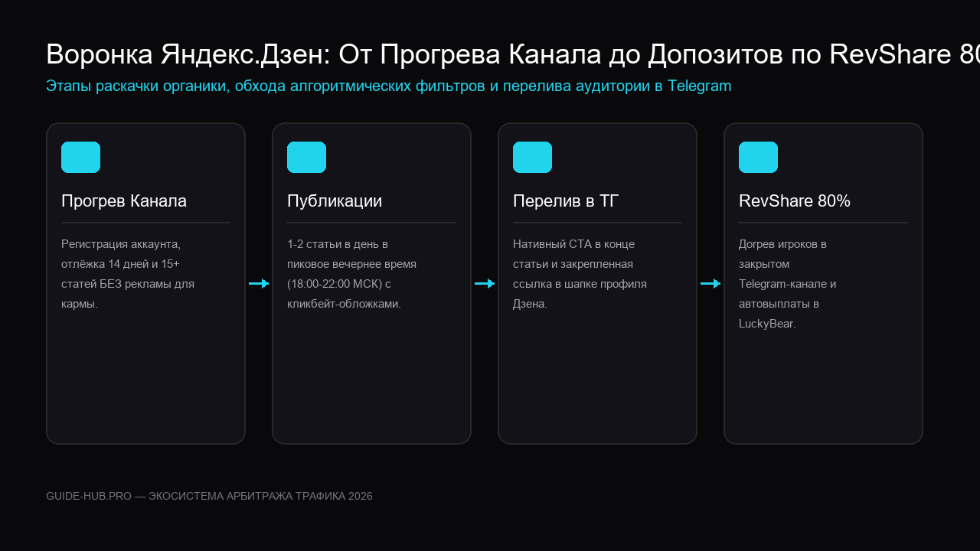Click the description starting Нативный CTA
980x551 pixels.
pos(580,274)
